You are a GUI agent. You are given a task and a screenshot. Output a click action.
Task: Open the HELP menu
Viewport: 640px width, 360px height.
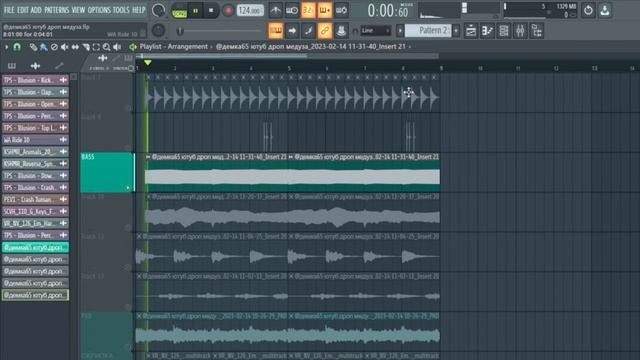point(138,10)
